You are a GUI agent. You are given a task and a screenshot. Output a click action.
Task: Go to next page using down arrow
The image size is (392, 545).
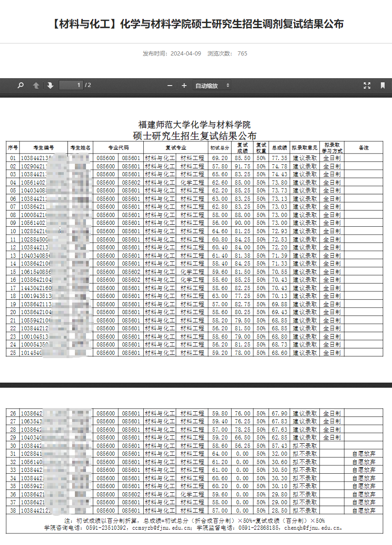tap(50, 85)
